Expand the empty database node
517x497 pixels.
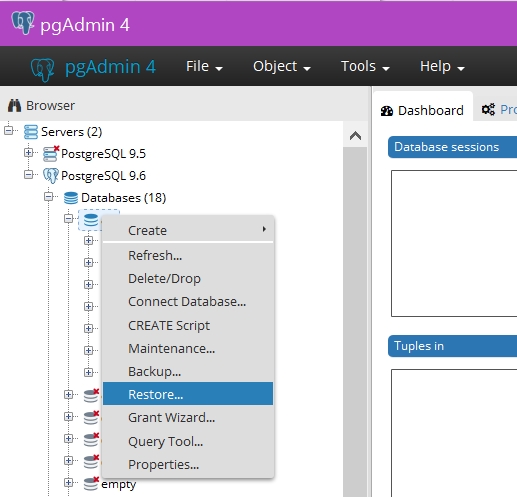click(x=68, y=482)
